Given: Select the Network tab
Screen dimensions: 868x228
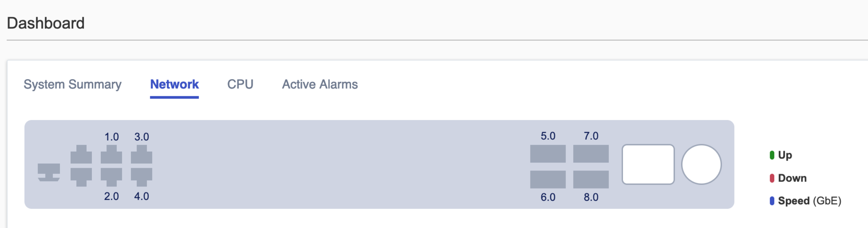Looking at the screenshot, I should (x=174, y=85).
